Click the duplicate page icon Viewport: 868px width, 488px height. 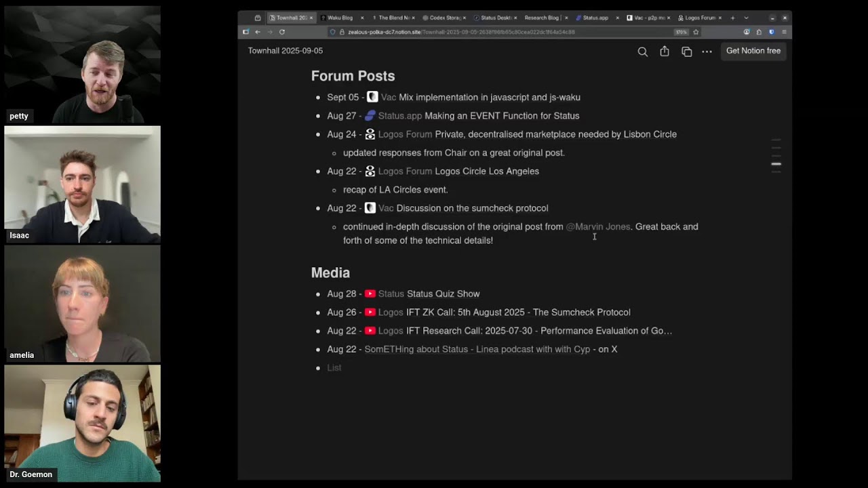click(686, 52)
